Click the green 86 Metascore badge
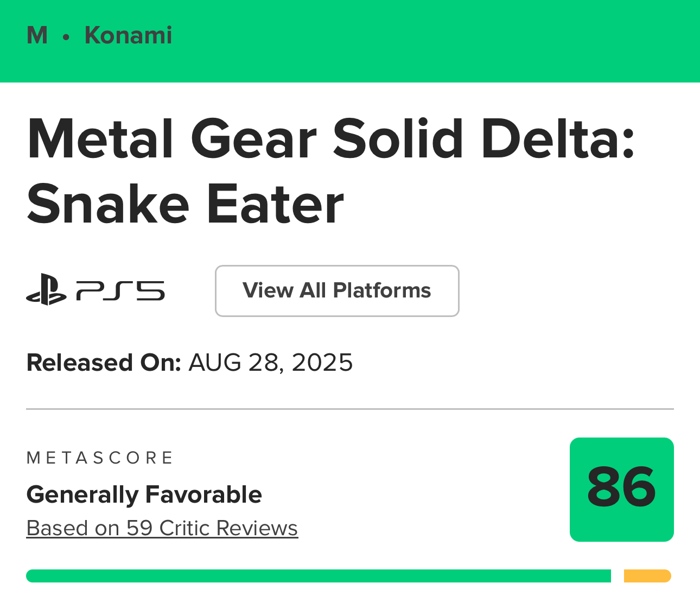This screenshot has width=700, height=602. [621, 489]
